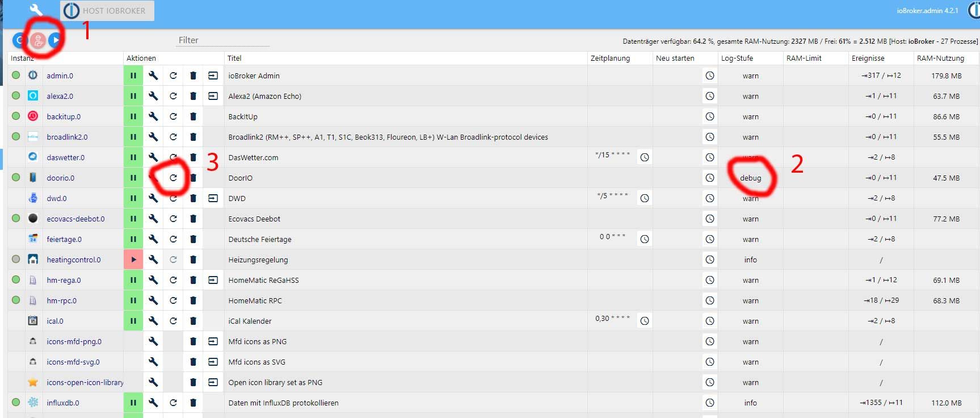Change log level warn for feiertage.0
This screenshot has height=418, width=980.
750,239
